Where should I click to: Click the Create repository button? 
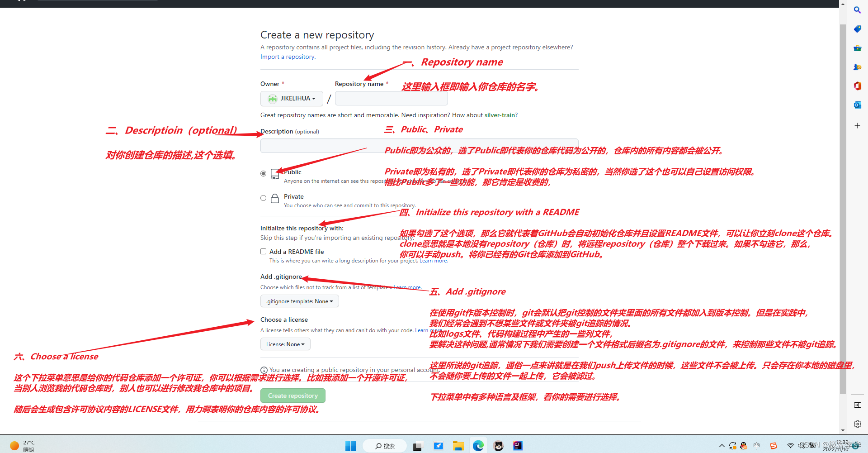(x=292, y=396)
